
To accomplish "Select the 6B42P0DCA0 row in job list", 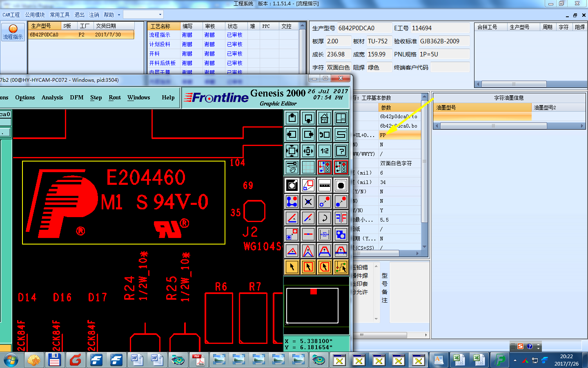I will (81, 35).
